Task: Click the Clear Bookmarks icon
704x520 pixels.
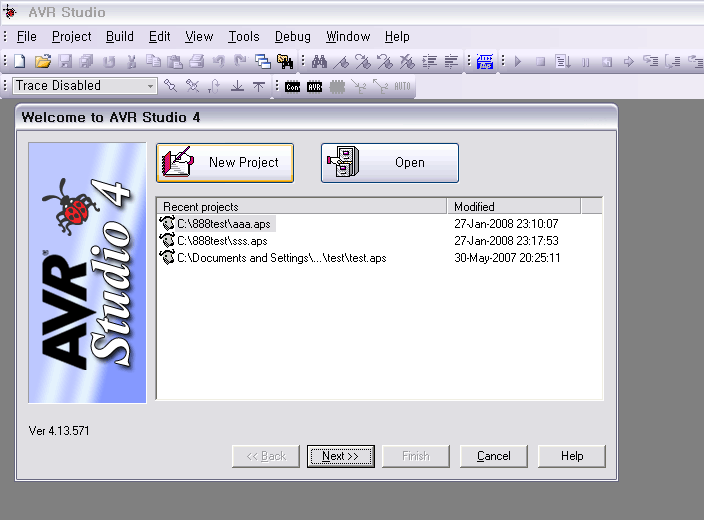Action: [x=407, y=62]
